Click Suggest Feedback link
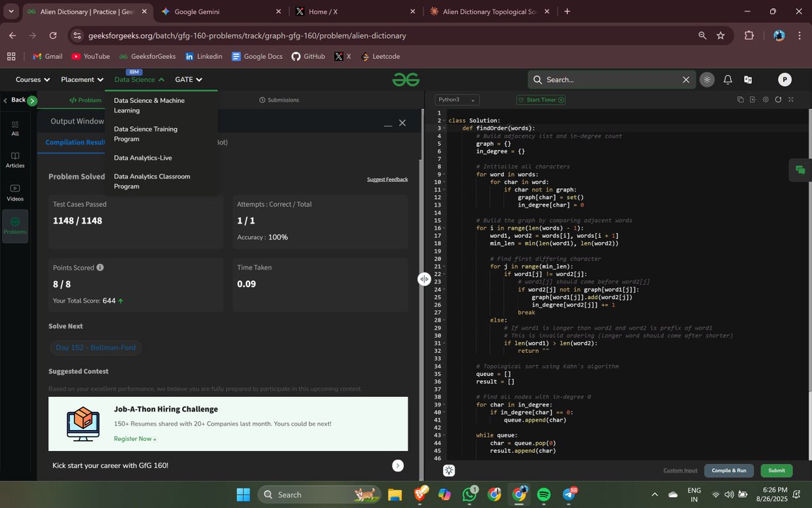Image resolution: width=812 pixels, height=508 pixels. click(387, 179)
